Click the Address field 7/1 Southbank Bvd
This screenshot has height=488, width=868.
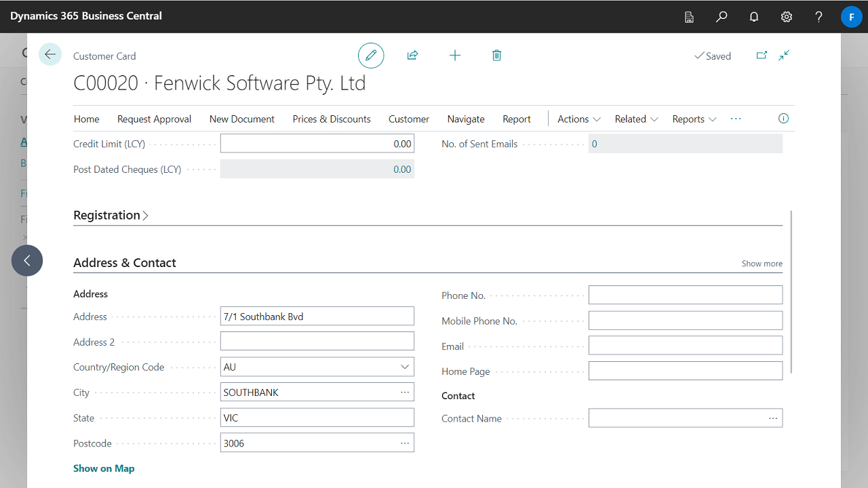pos(317,317)
